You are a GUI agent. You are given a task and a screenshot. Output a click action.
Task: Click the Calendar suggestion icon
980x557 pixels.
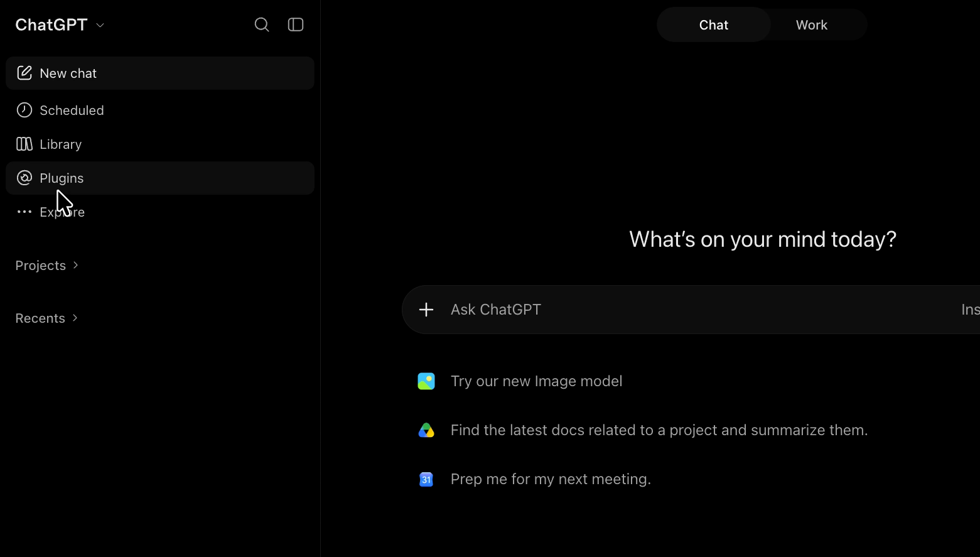426,479
